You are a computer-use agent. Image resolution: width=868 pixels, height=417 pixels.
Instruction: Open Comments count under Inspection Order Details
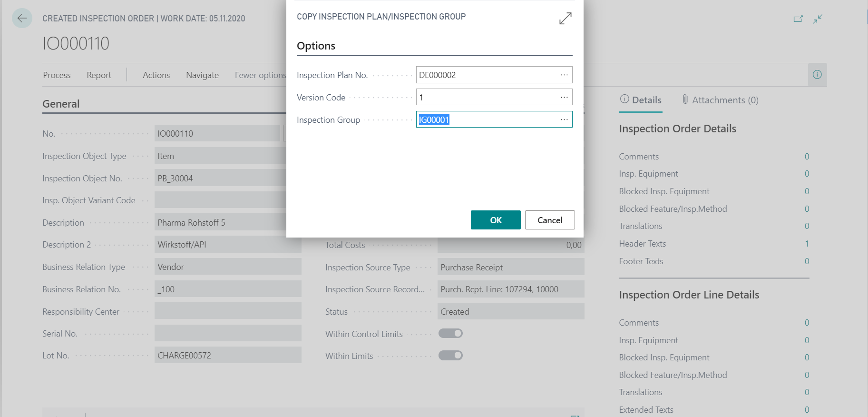(x=807, y=157)
